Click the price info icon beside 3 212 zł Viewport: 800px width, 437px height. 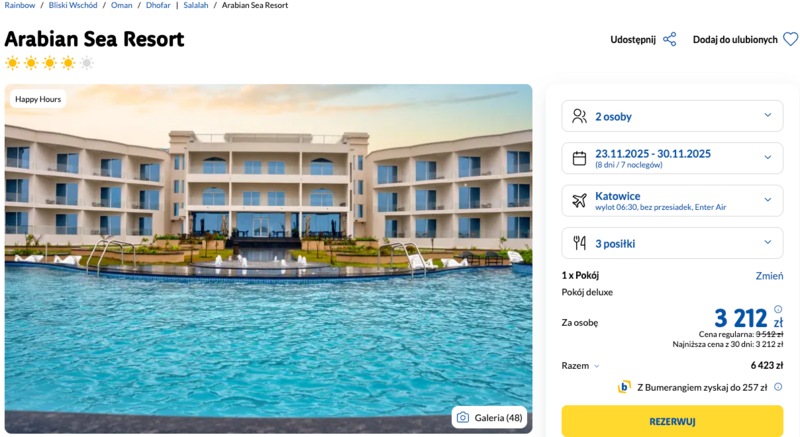[779, 309]
